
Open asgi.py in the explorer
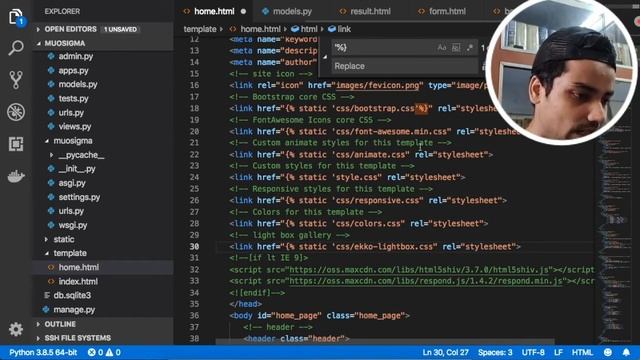pyautogui.click(x=72, y=183)
